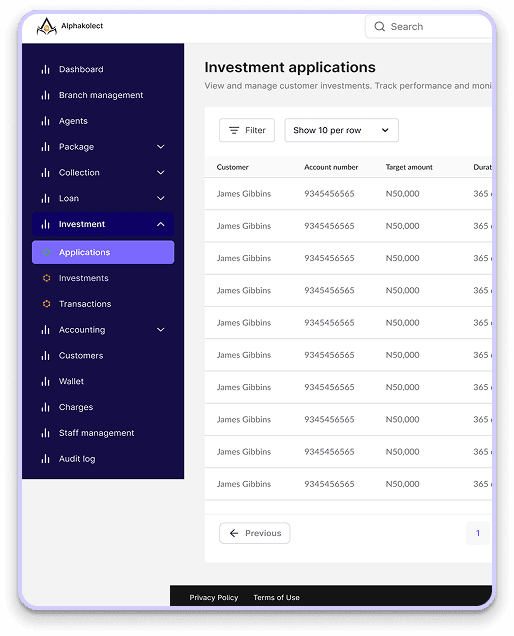Click the green Applications bullet icon
The width and height of the screenshot is (514, 636).
click(47, 252)
